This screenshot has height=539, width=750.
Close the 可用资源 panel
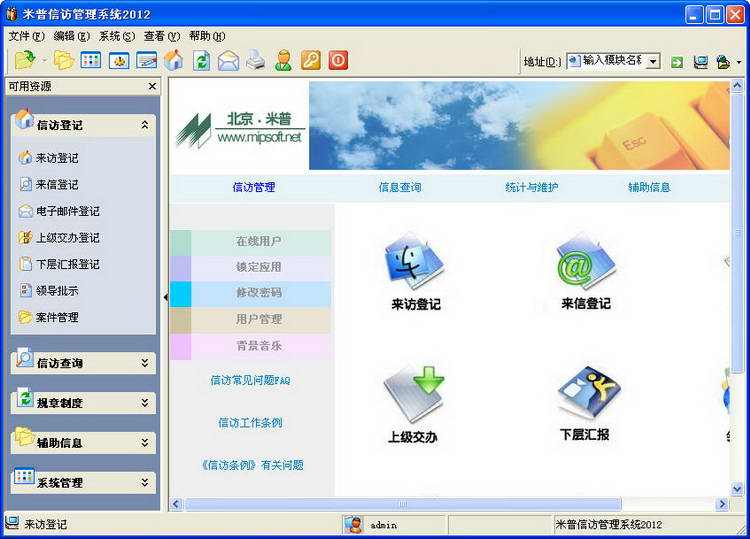(152, 86)
